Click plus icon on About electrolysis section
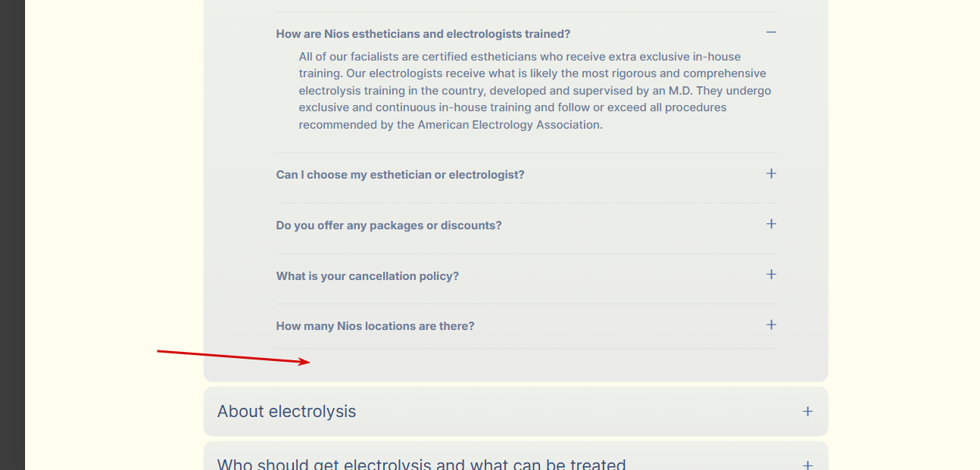 pos(807,412)
